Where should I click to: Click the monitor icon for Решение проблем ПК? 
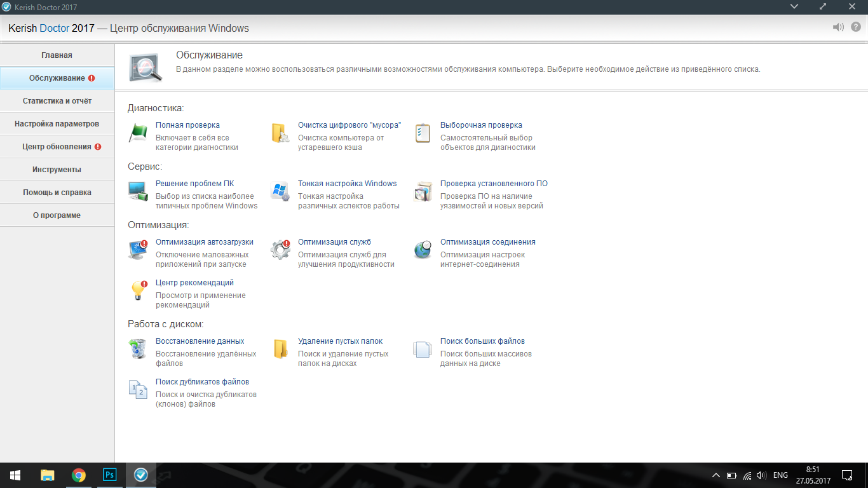click(139, 192)
